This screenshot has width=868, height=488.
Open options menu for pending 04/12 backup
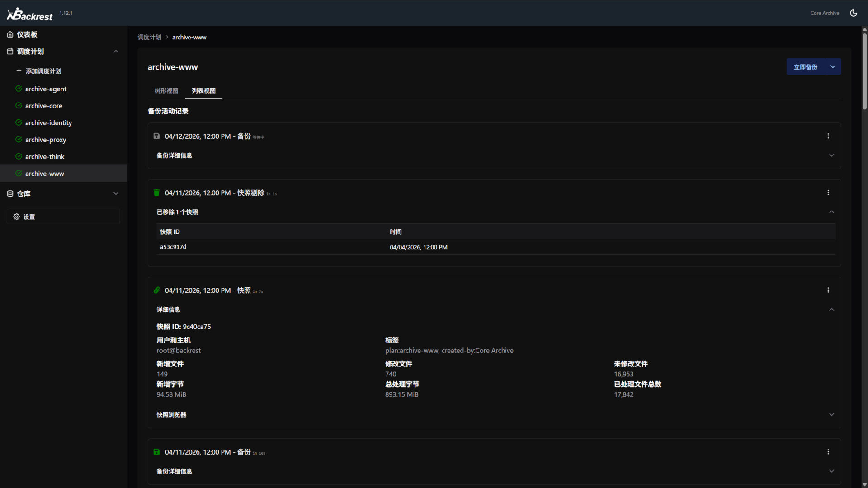pos(828,136)
